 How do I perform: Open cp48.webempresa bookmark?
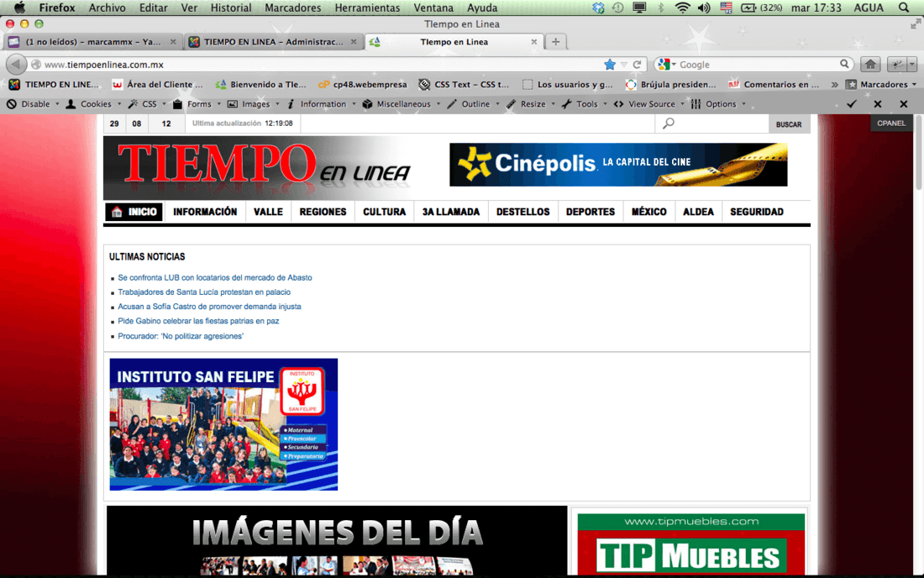362,84
